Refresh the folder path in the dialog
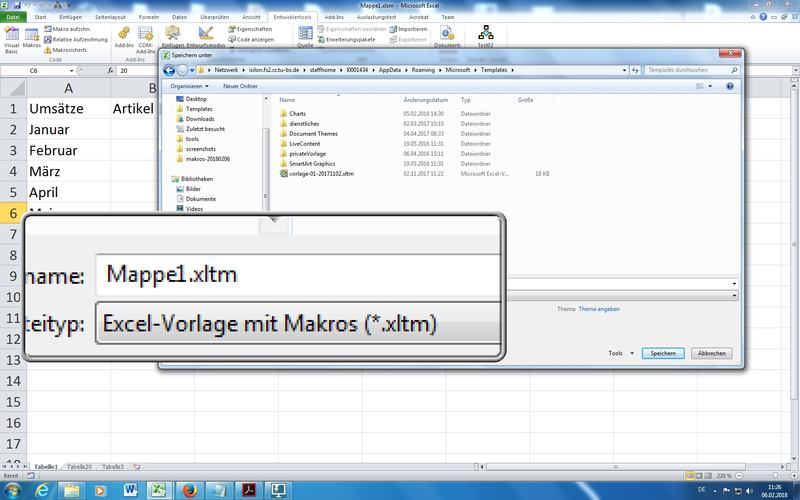 click(635, 70)
